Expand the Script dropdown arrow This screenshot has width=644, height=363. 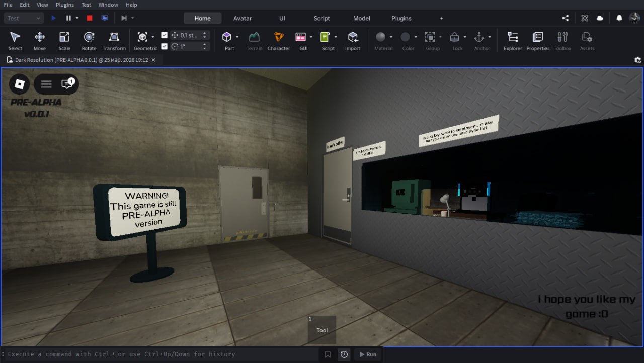pos(336,37)
